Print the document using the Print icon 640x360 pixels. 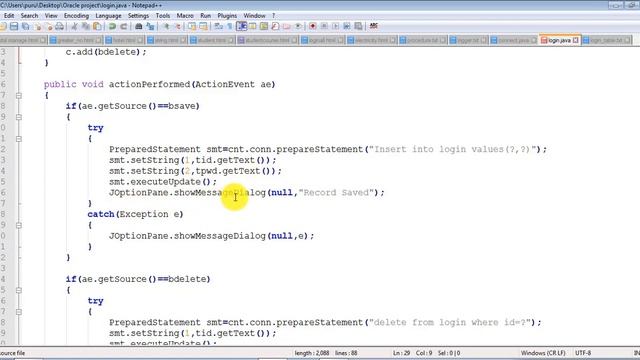(60, 27)
